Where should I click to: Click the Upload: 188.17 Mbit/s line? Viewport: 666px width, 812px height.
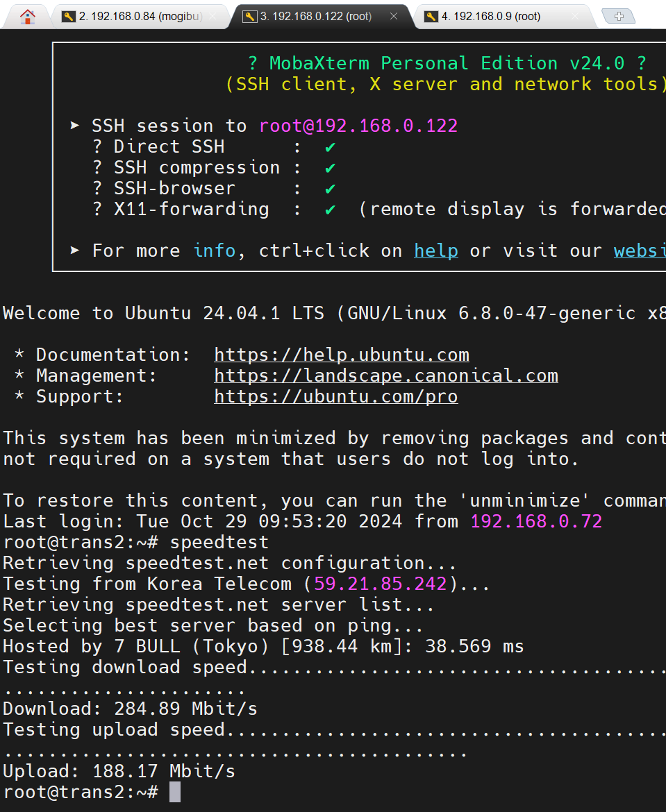119,771
